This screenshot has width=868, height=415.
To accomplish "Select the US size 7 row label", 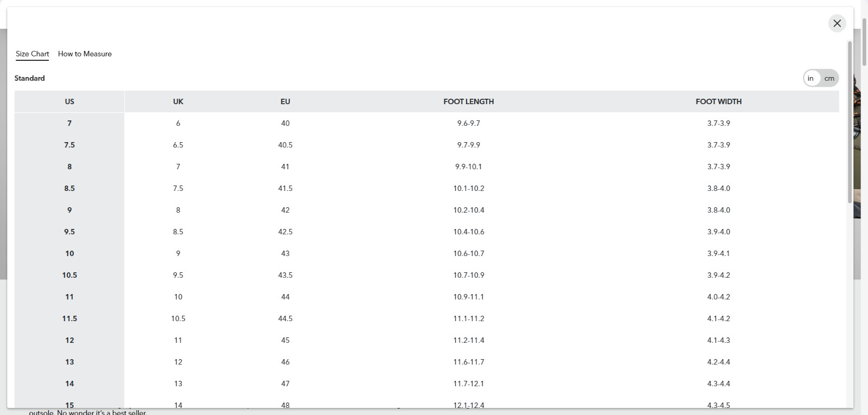I will (x=69, y=123).
